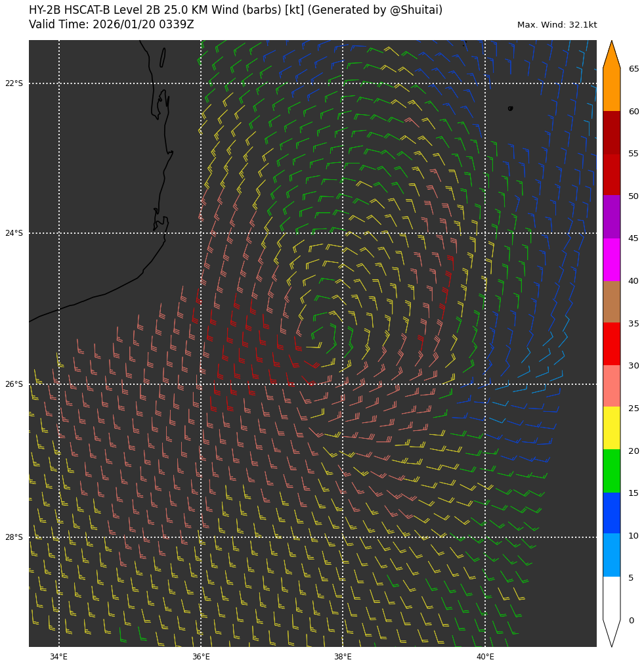This screenshot has height=666, width=644.
Task: Select the purple 45–50 kt colorbar band
Action: (611, 217)
